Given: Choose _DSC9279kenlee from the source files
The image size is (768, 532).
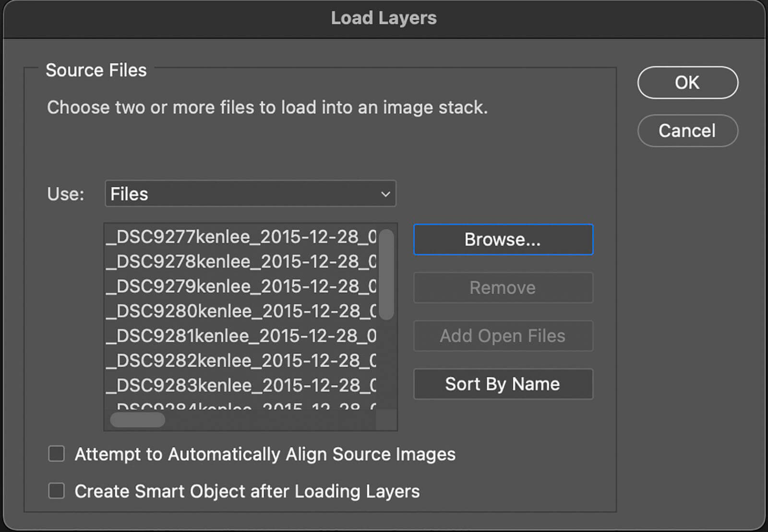Looking at the screenshot, I should pyautogui.click(x=241, y=286).
